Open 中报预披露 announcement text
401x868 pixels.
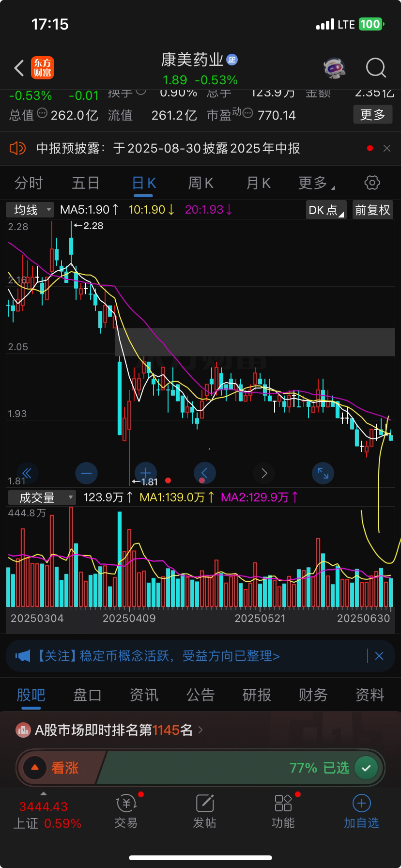168,148
